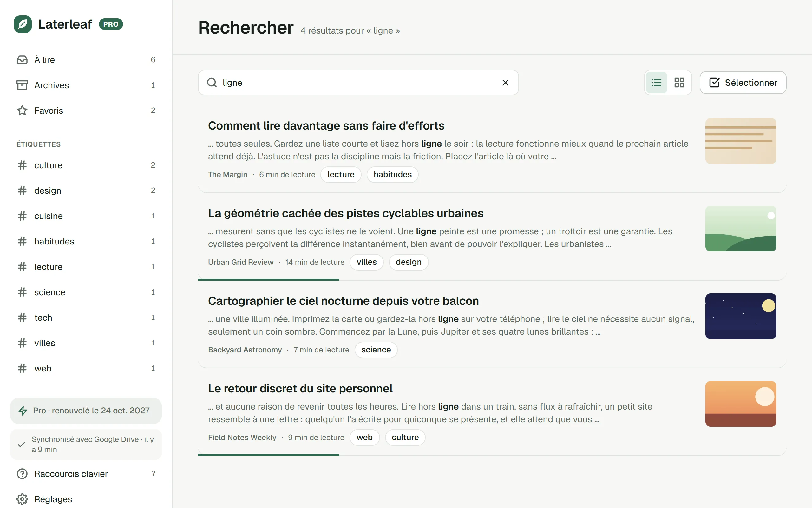Image resolution: width=812 pixels, height=508 pixels.
Task: Open article Comment lire davantage sans faire d'efforts
Action: point(326,126)
